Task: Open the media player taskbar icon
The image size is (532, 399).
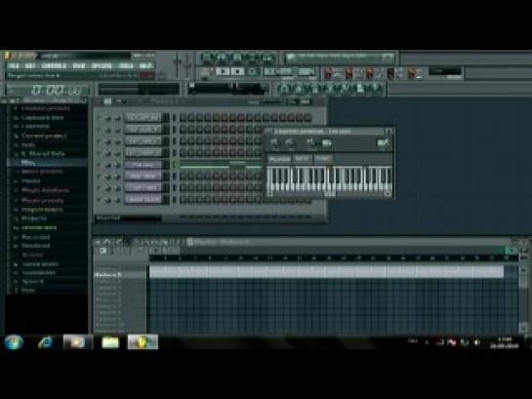Action: click(x=77, y=342)
